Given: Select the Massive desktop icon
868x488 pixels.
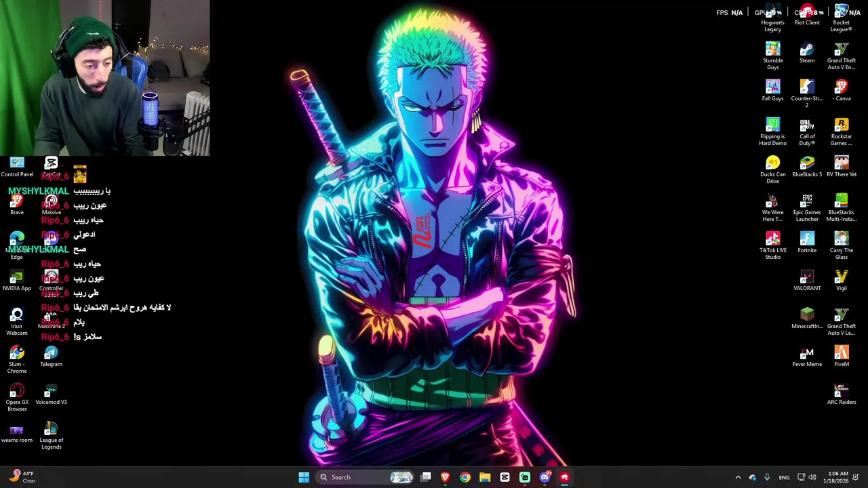Looking at the screenshot, I should point(51,205).
